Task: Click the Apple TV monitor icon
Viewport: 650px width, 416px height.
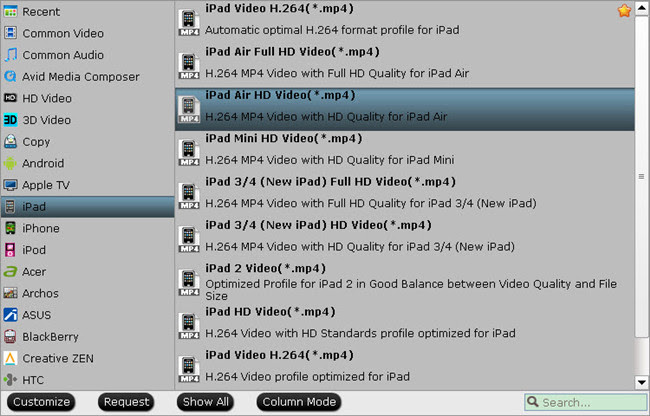Action: (x=10, y=185)
